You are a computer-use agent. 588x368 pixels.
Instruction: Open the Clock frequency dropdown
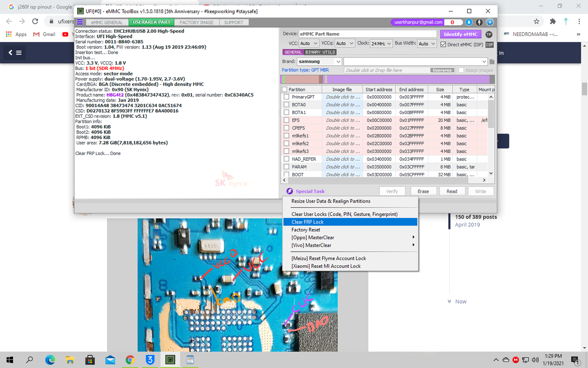click(381, 43)
